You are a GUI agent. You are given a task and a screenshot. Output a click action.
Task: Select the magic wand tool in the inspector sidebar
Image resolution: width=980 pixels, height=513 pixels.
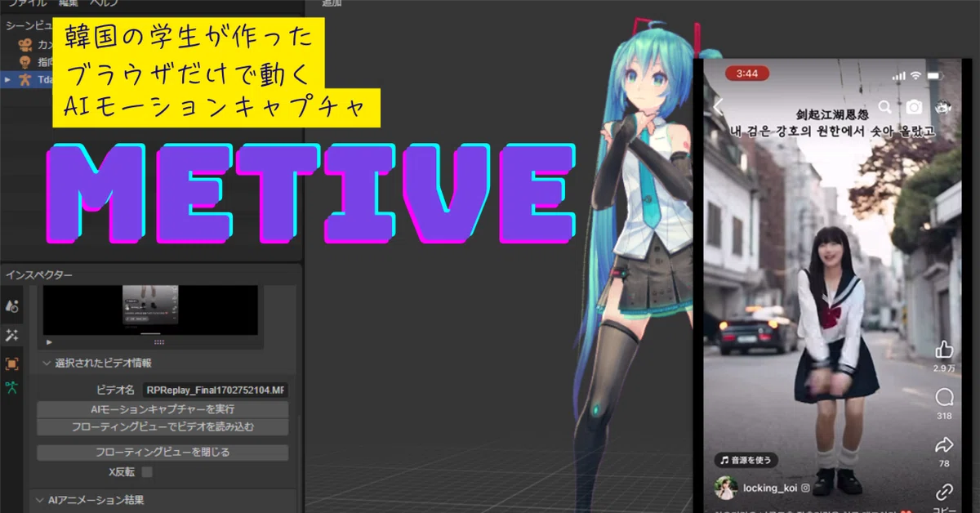click(x=11, y=334)
